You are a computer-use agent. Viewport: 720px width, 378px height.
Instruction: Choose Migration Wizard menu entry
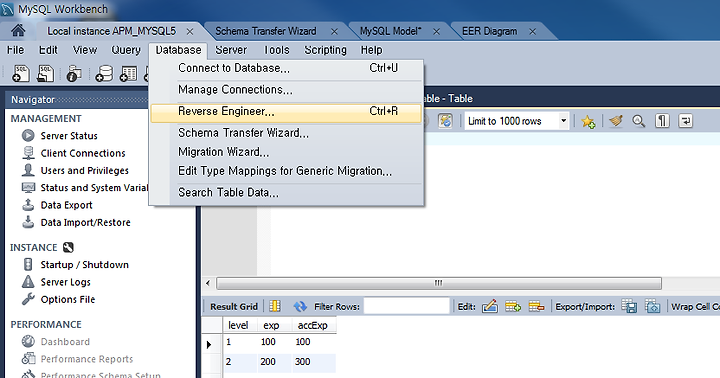[x=286, y=152]
